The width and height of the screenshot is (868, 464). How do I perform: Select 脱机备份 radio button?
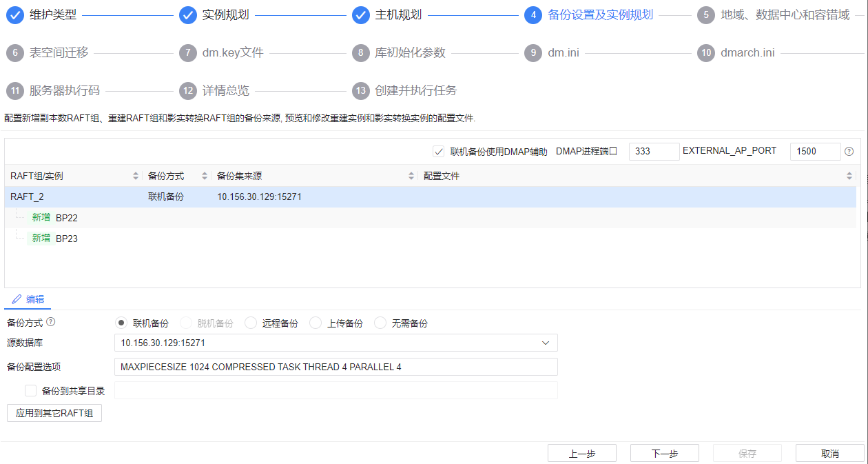(x=186, y=323)
